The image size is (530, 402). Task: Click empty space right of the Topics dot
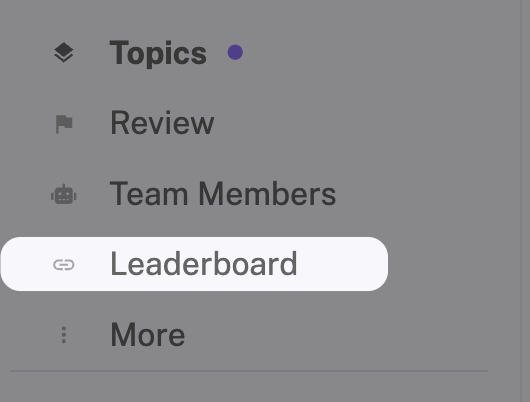[372, 53]
